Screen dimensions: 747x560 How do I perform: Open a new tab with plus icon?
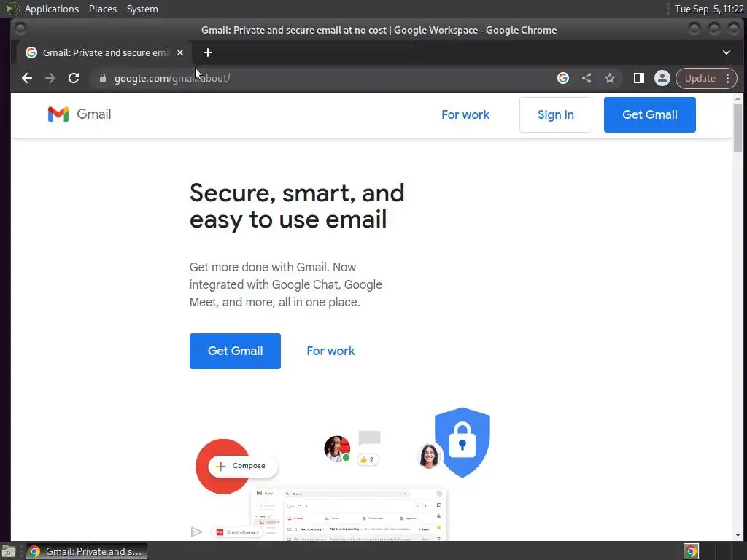[x=208, y=52]
